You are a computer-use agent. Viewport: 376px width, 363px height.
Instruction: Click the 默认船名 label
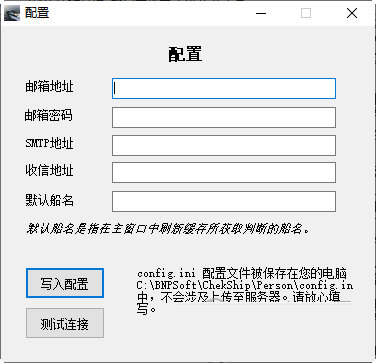click(49, 200)
